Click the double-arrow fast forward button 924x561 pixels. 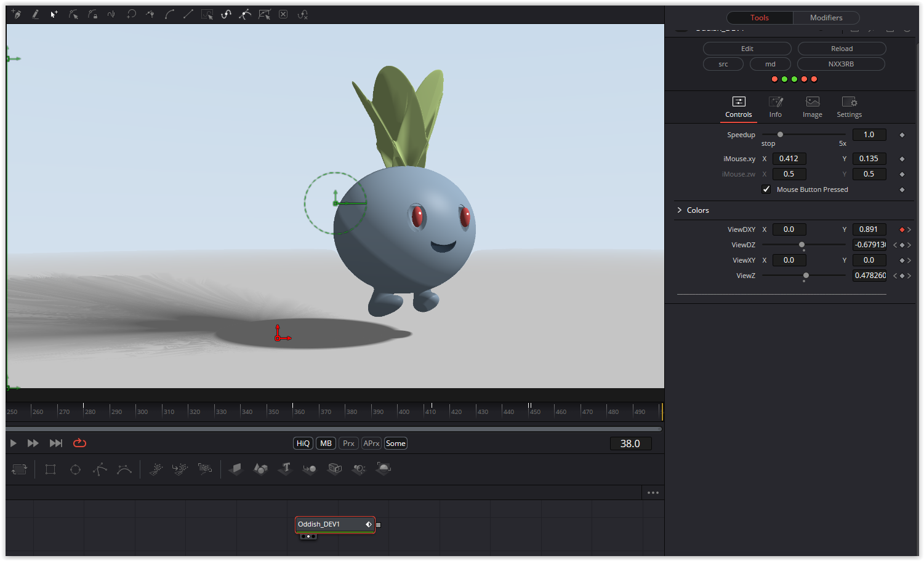click(33, 443)
